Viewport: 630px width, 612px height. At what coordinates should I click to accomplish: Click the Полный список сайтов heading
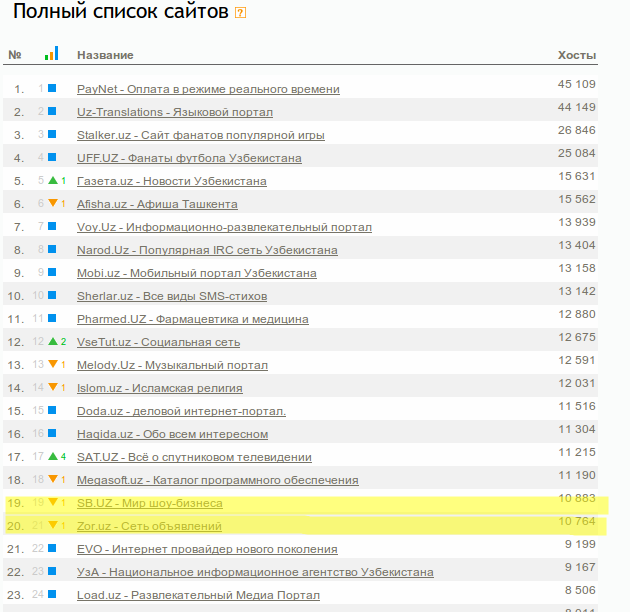point(121,11)
